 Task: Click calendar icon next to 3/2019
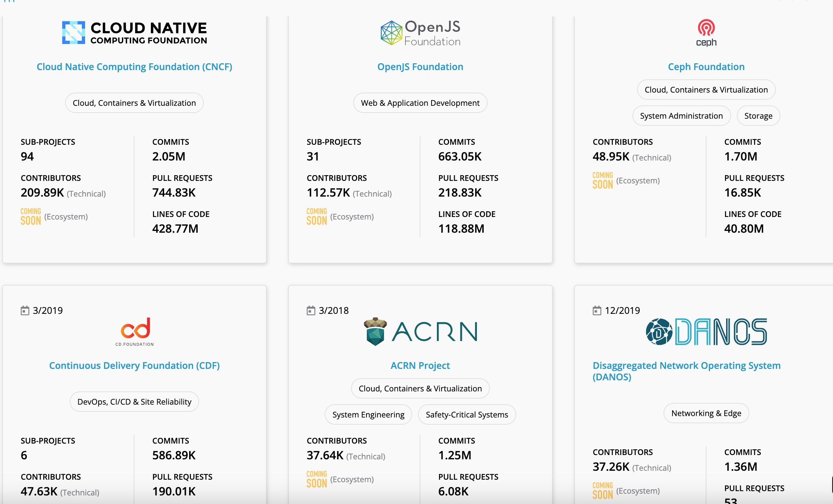(x=25, y=310)
